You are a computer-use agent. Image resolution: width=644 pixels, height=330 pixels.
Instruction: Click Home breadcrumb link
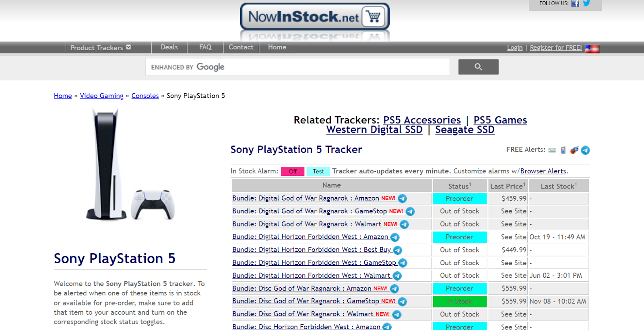pyautogui.click(x=63, y=96)
